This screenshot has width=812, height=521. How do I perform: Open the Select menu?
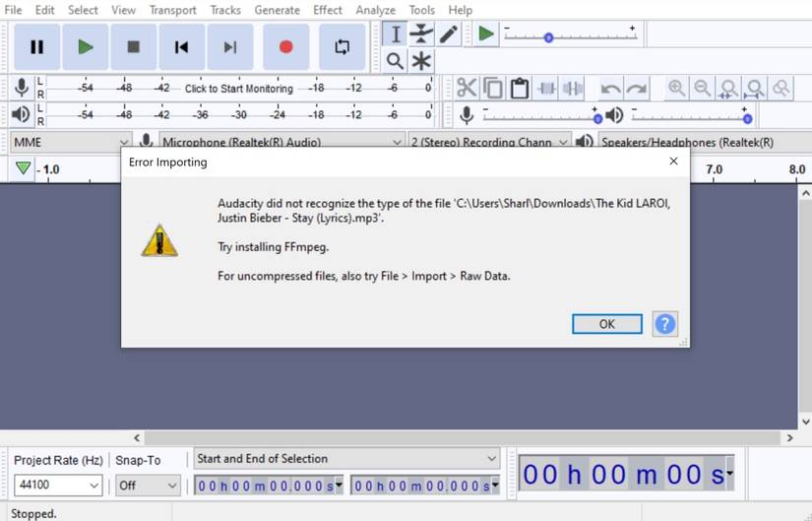click(83, 10)
